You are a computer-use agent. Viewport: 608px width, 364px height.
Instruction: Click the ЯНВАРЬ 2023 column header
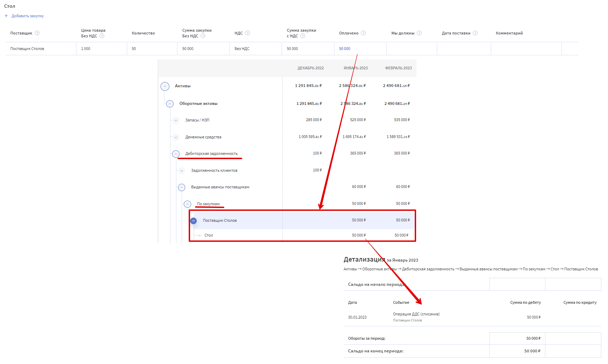click(x=356, y=68)
